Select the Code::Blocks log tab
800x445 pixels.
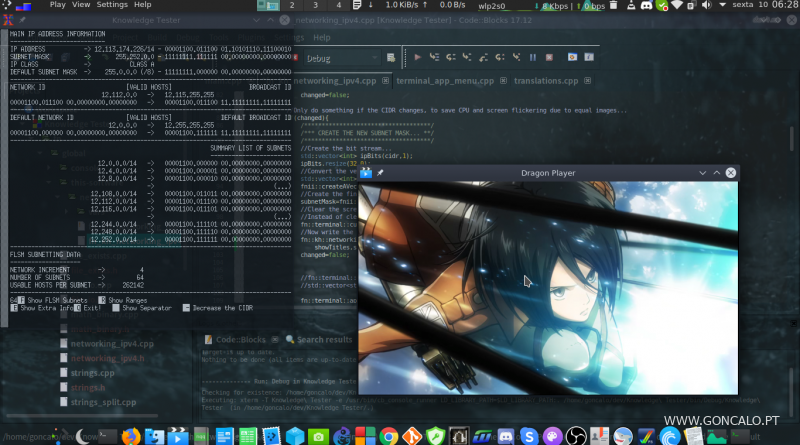pos(240,339)
